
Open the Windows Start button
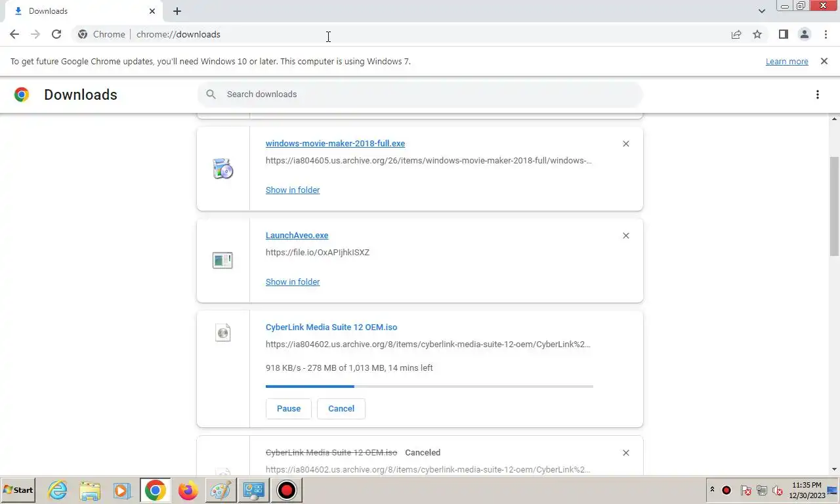click(x=18, y=490)
